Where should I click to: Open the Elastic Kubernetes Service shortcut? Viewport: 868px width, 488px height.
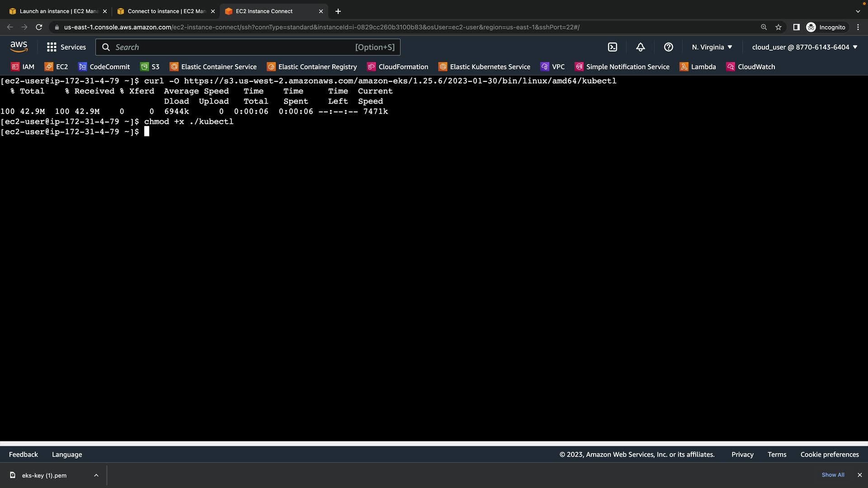tap(485, 67)
